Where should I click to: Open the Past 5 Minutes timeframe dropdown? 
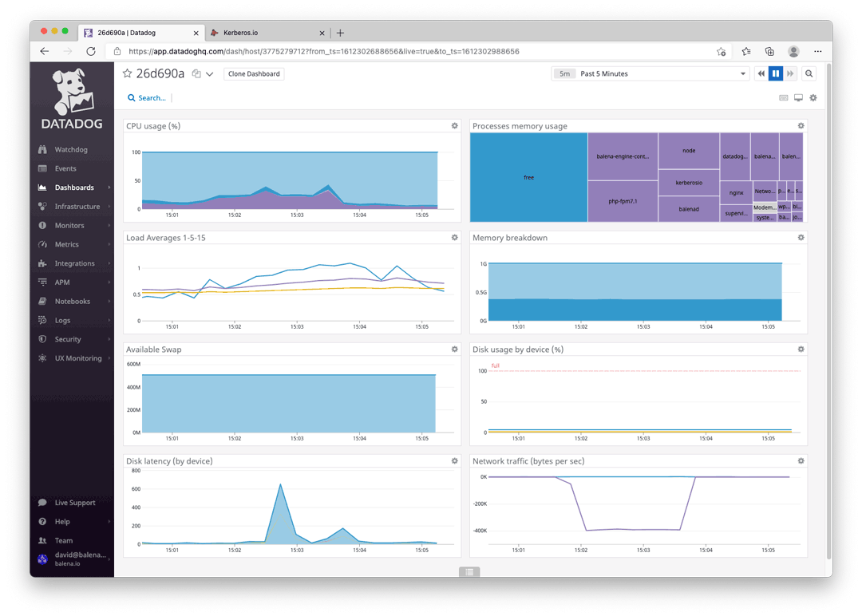click(x=650, y=73)
